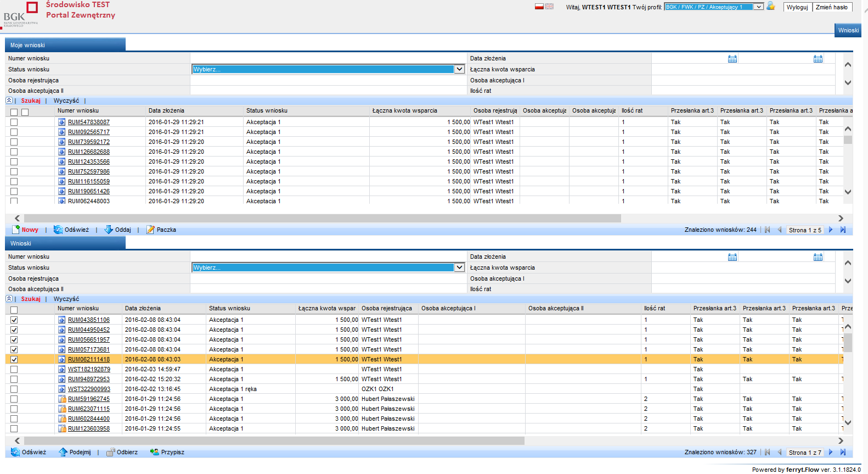868x474 pixels.
Task: Collapse the Wnioski filter section
Action: pyautogui.click(x=9, y=299)
